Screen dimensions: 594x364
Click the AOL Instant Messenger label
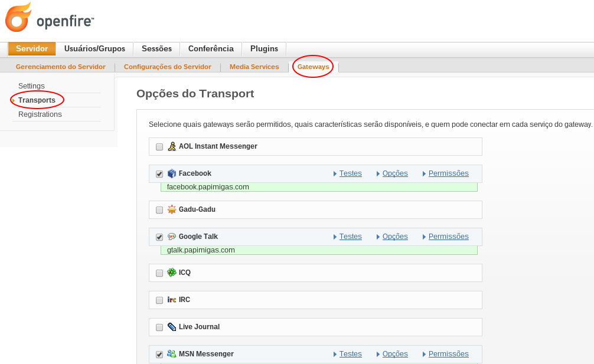click(218, 146)
